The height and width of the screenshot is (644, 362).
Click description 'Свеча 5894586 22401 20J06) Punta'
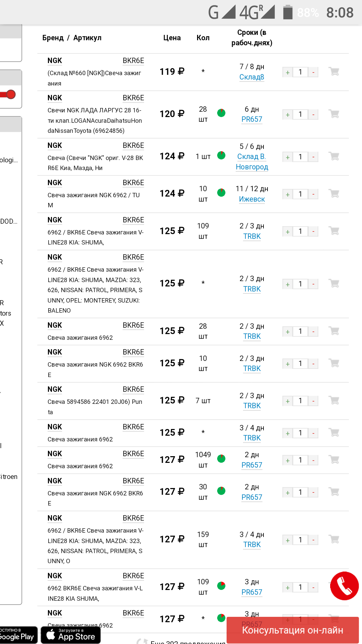coord(95,407)
